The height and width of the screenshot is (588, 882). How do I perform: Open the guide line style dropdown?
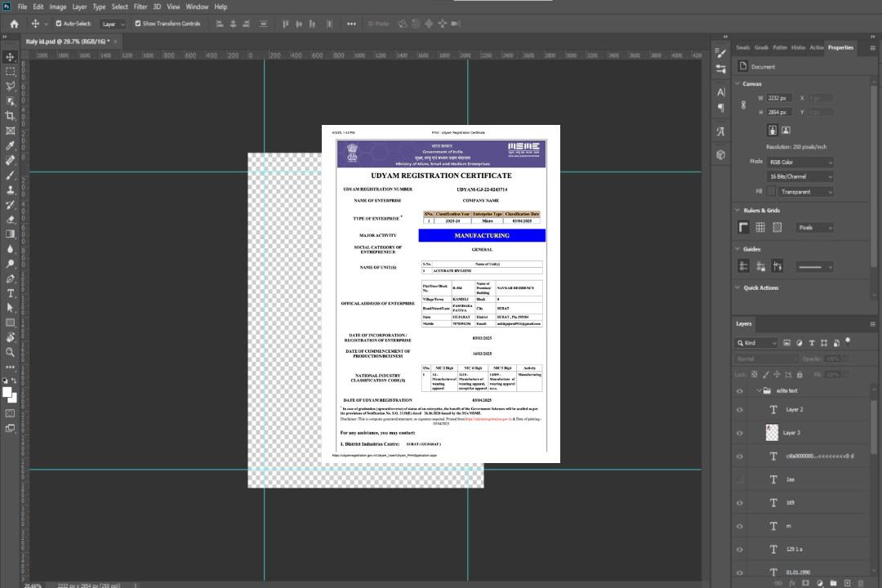click(x=814, y=267)
